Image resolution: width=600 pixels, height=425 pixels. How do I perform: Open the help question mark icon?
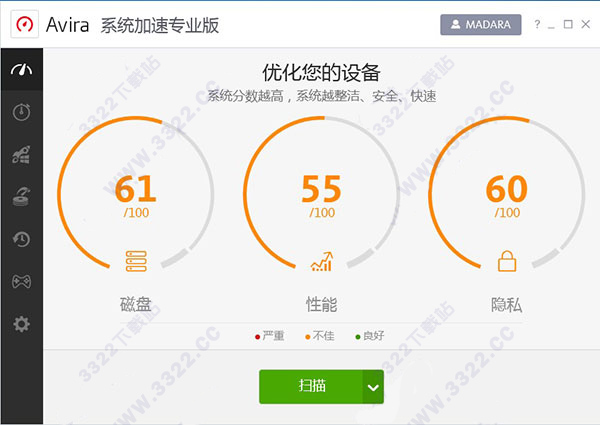(537, 24)
